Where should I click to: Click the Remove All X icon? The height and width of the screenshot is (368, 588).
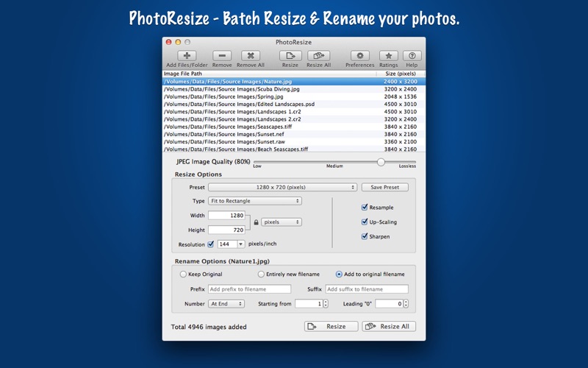[251, 56]
